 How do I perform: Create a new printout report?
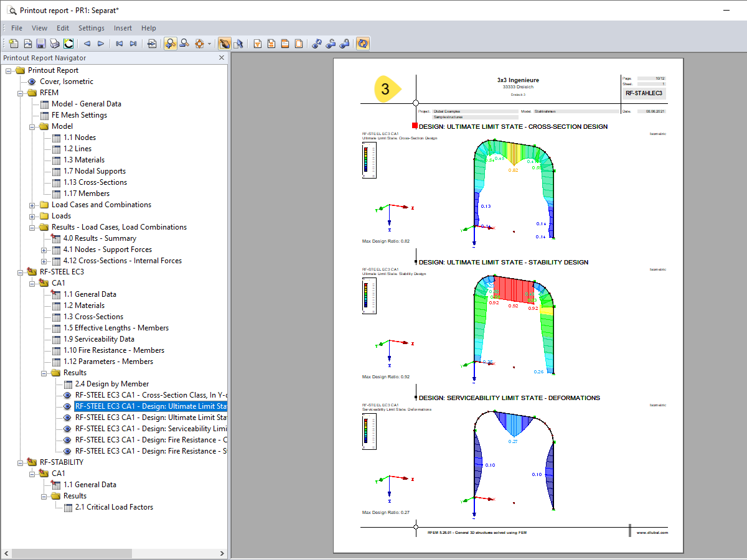click(14, 43)
